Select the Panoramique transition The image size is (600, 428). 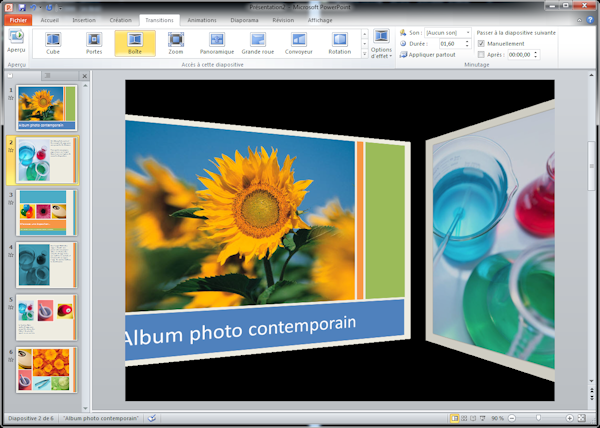(217, 42)
